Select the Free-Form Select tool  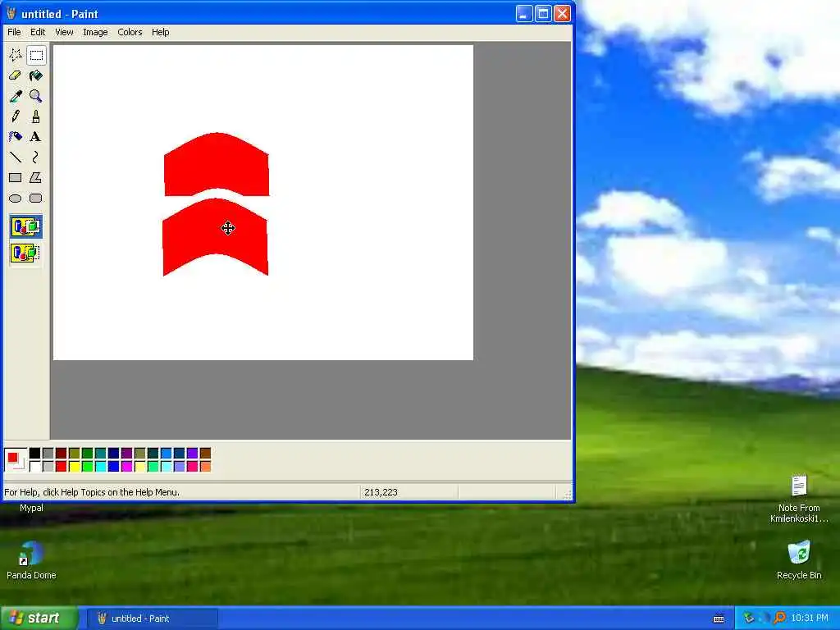[x=16, y=55]
